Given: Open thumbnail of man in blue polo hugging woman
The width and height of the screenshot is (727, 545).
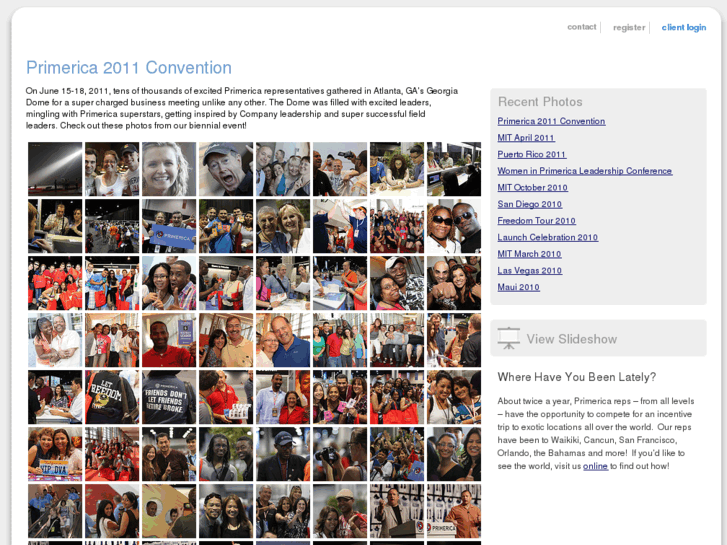Looking at the screenshot, I should point(283,340).
